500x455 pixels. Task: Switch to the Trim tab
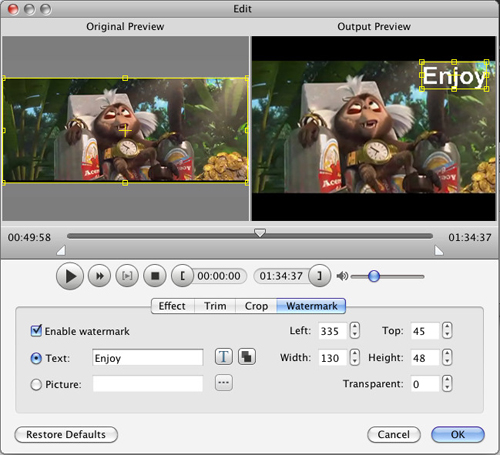click(215, 306)
